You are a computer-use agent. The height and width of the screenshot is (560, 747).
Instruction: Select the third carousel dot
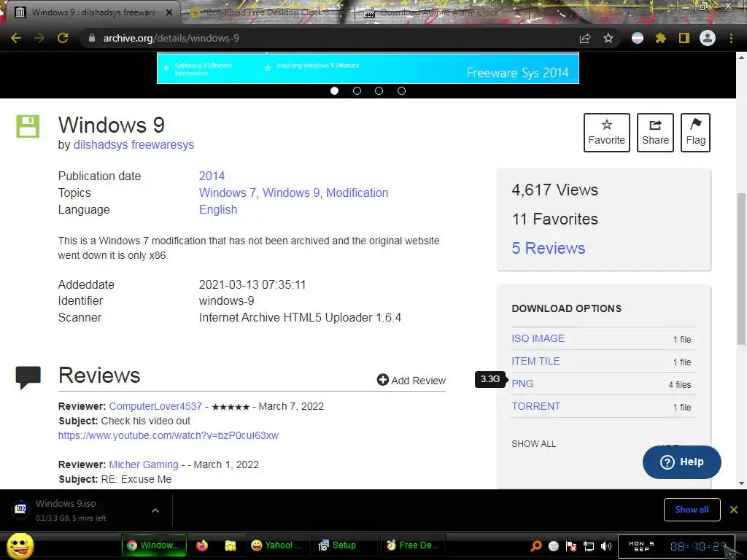click(379, 90)
